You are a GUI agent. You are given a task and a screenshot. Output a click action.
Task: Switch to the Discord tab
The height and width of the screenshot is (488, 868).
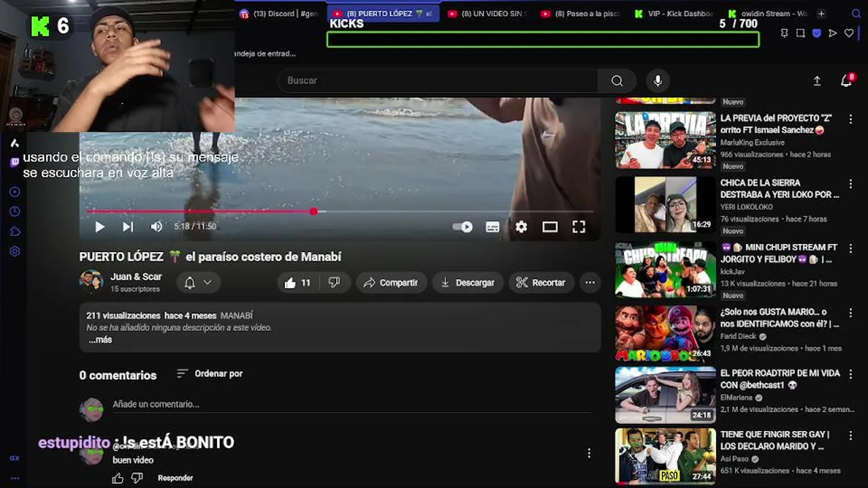coord(279,14)
